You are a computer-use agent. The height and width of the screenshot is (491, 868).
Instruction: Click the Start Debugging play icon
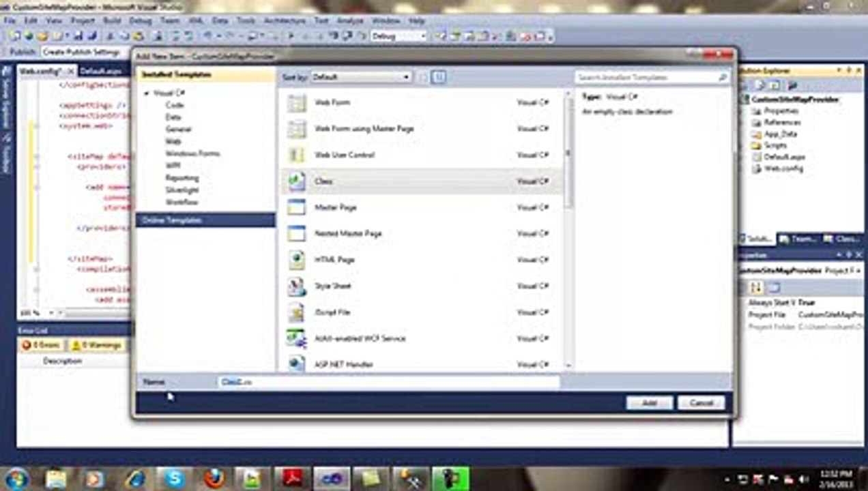pyautogui.click(x=292, y=36)
